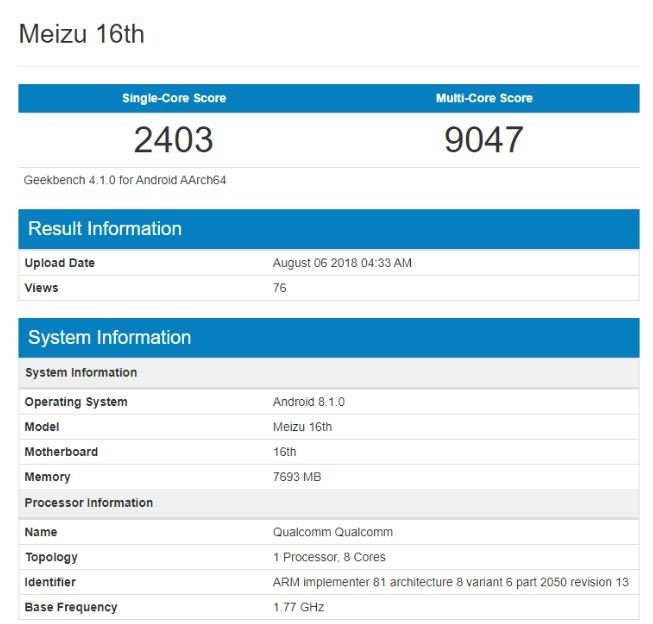Click the blue 'System Information' section header
Viewport: 653px width, 624px height.
pyautogui.click(x=329, y=338)
